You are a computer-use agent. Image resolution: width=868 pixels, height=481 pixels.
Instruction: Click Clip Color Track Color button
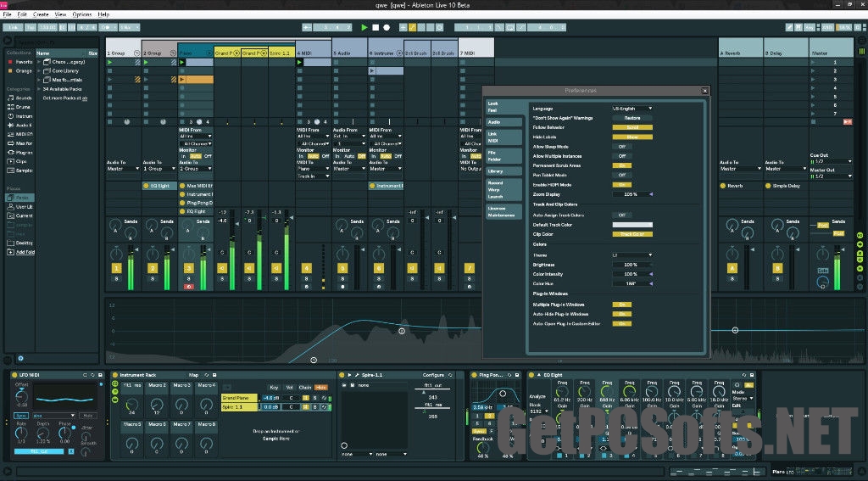click(632, 234)
